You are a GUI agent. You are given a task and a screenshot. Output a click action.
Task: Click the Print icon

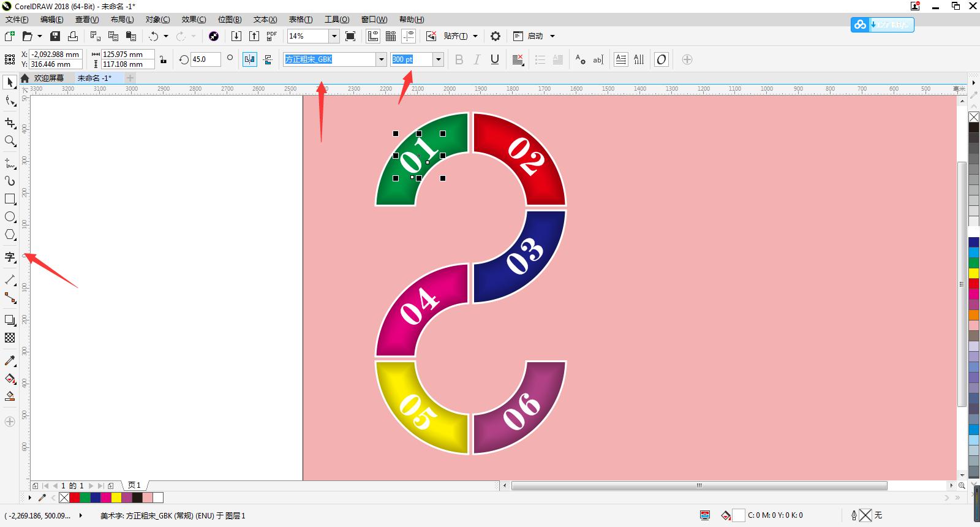point(72,36)
